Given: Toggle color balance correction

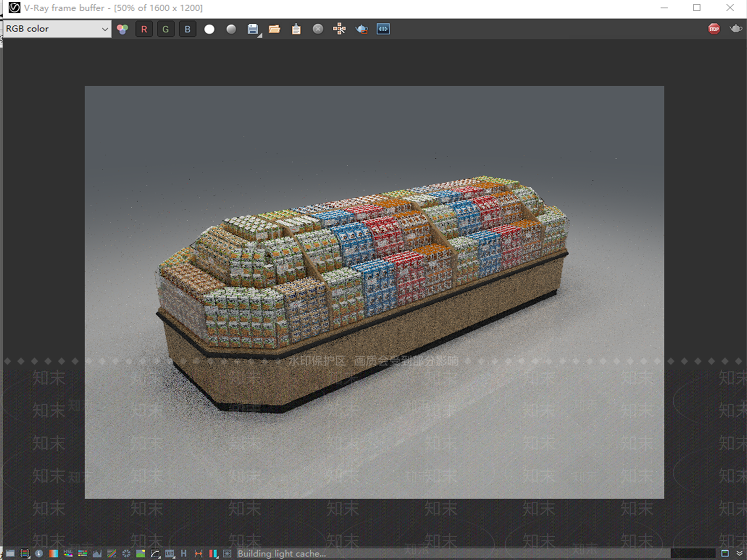Looking at the screenshot, I should click(x=83, y=553).
